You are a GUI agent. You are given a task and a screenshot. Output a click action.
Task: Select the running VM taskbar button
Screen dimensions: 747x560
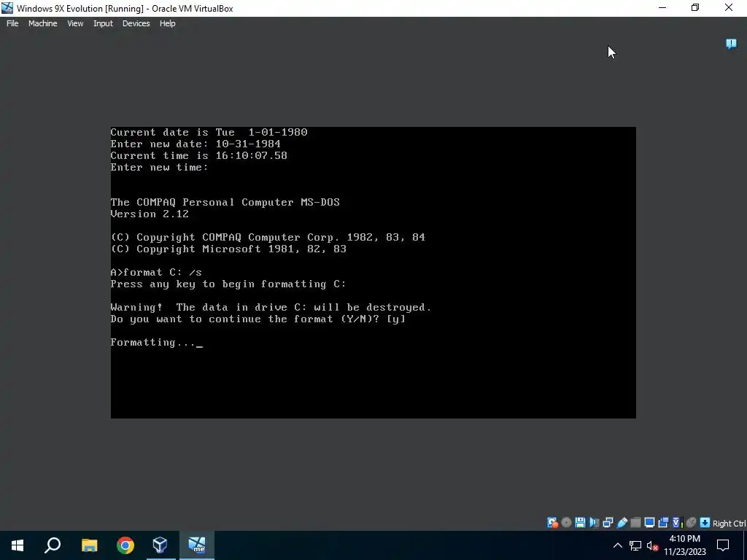(x=197, y=545)
